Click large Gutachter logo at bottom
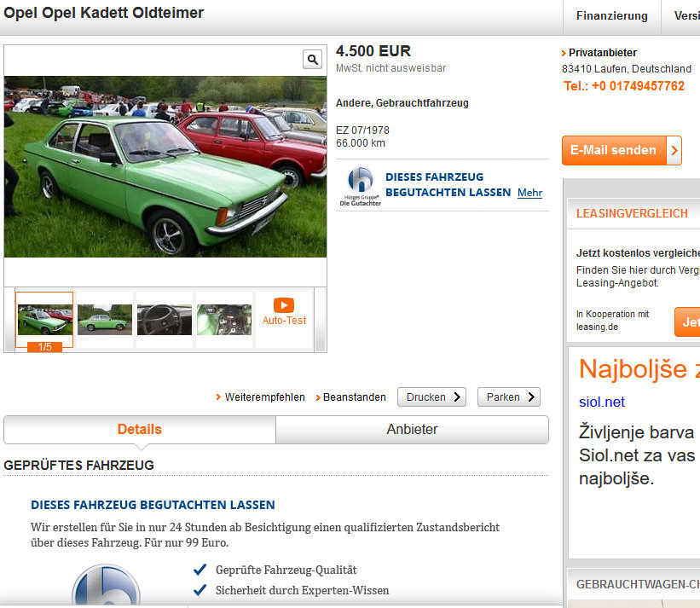 coord(107,585)
